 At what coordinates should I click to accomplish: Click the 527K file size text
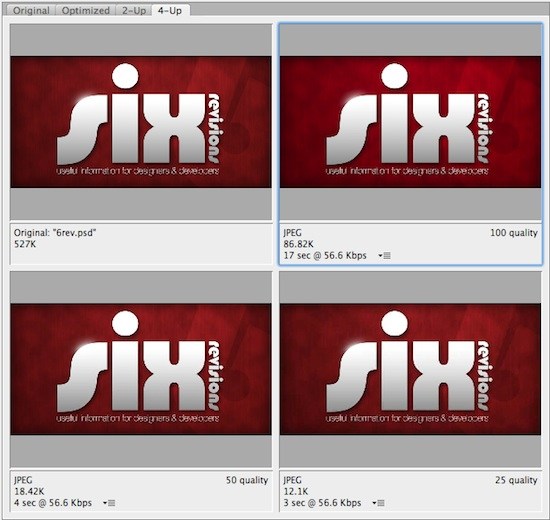pyautogui.click(x=25, y=244)
